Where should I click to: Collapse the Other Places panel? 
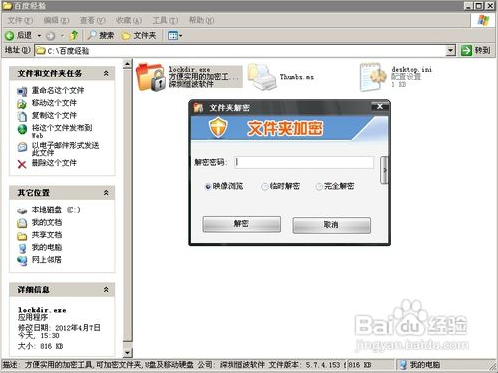click(106, 193)
